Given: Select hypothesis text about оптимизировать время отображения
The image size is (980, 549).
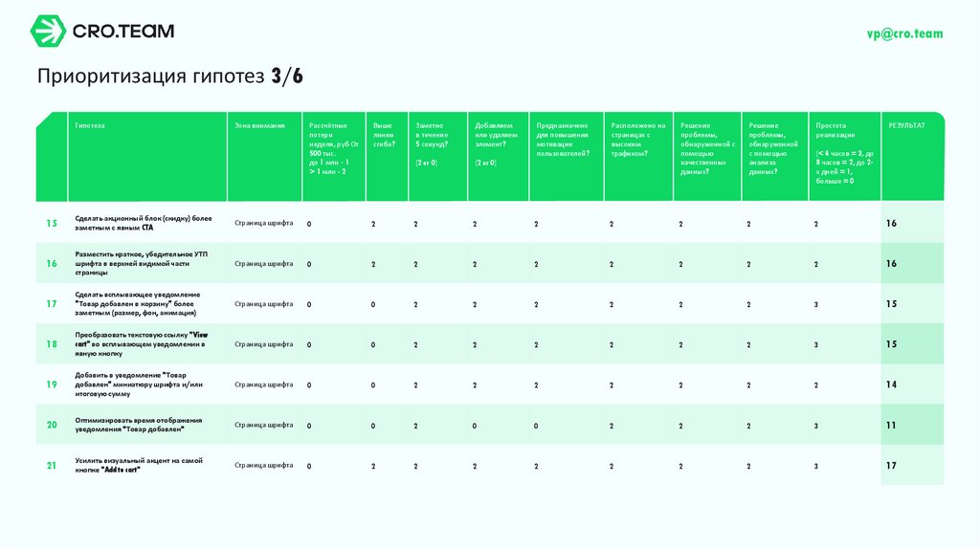Looking at the screenshot, I should [138, 425].
